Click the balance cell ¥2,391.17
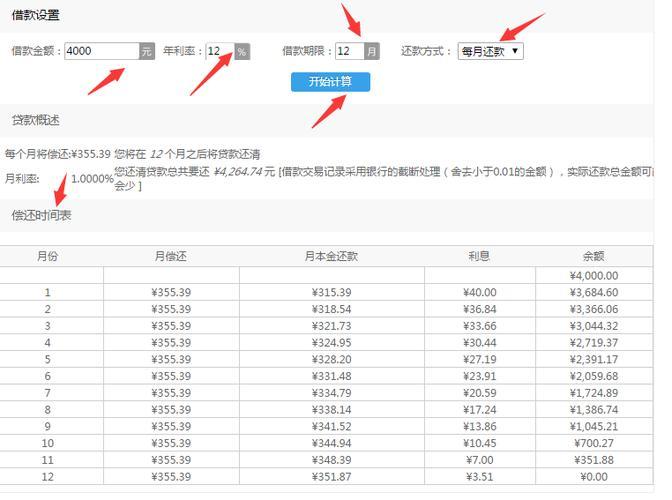 coord(594,359)
